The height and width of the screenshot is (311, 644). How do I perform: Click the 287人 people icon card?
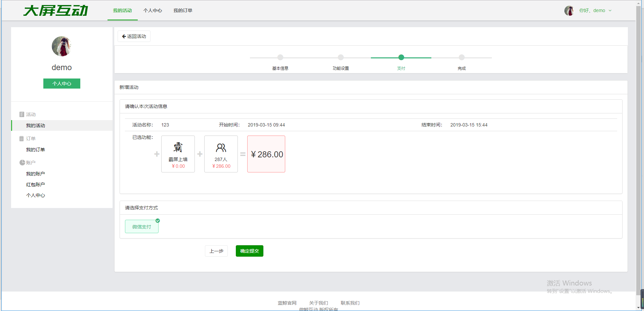[221, 154]
